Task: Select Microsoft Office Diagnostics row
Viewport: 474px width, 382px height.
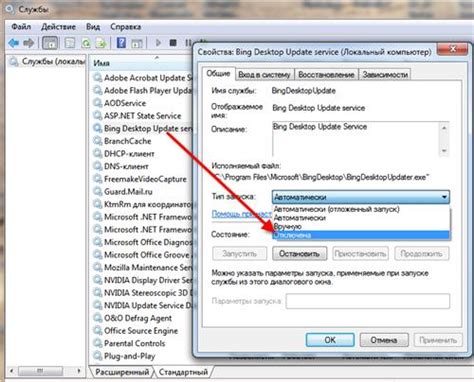Action: pos(143,242)
